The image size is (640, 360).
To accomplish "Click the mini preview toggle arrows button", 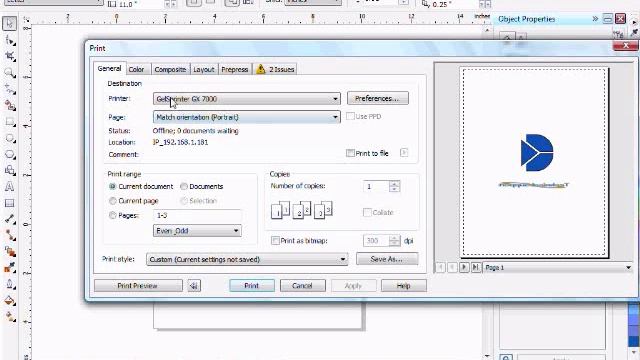I will pyautogui.click(x=194, y=286).
